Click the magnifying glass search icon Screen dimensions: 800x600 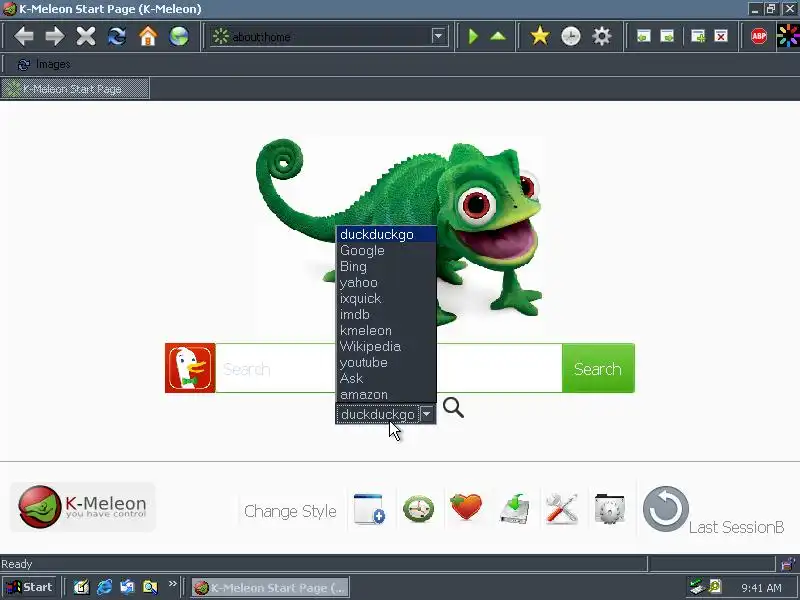(x=453, y=408)
